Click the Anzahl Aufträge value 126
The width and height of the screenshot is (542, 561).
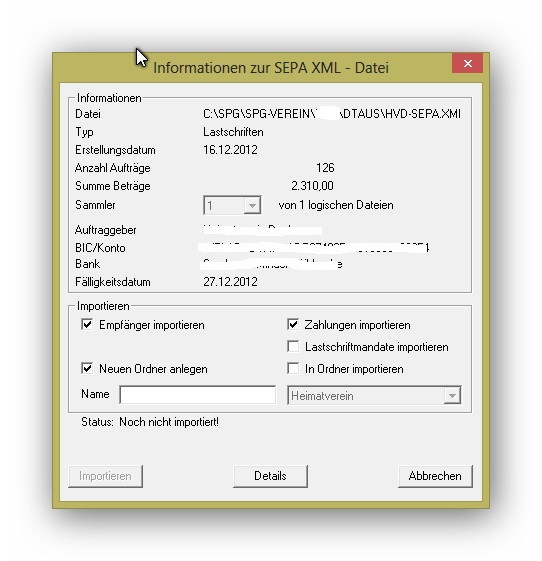click(x=325, y=168)
